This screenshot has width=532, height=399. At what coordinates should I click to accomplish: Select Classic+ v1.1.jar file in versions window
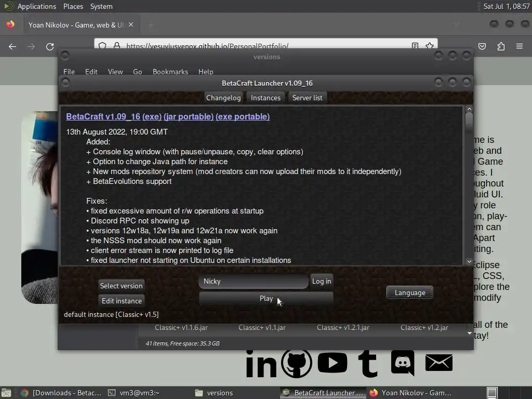tap(262, 327)
